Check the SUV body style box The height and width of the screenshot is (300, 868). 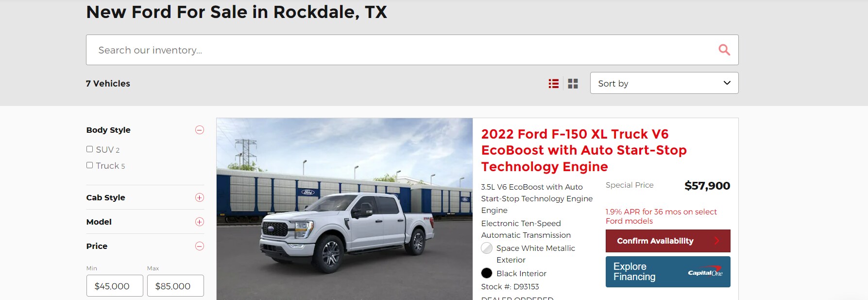pos(89,149)
